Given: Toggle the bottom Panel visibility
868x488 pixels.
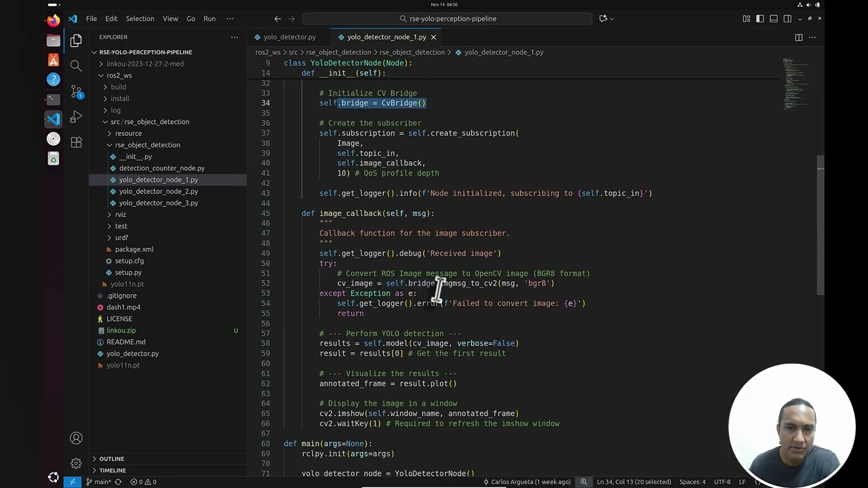Looking at the screenshot, I should pyautogui.click(x=774, y=18).
